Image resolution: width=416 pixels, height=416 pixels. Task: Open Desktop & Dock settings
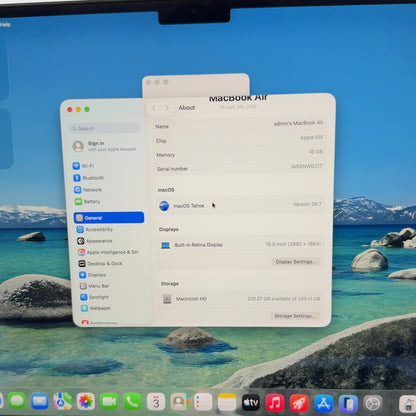100,263
